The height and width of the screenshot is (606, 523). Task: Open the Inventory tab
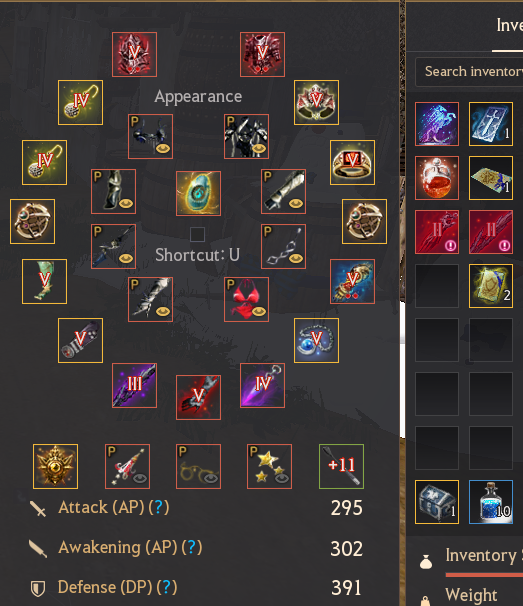pyautogui.click(x=509, y=26)
